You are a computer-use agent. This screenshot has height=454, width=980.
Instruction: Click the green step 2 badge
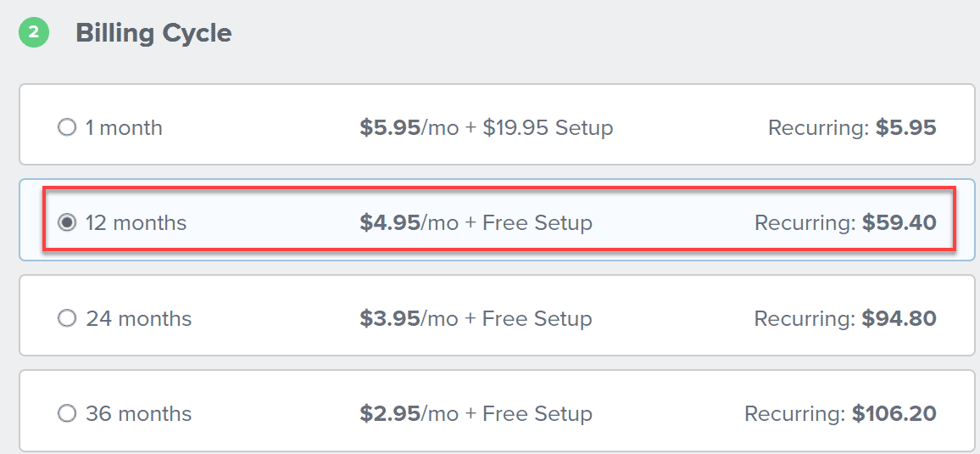coord(34,33)
